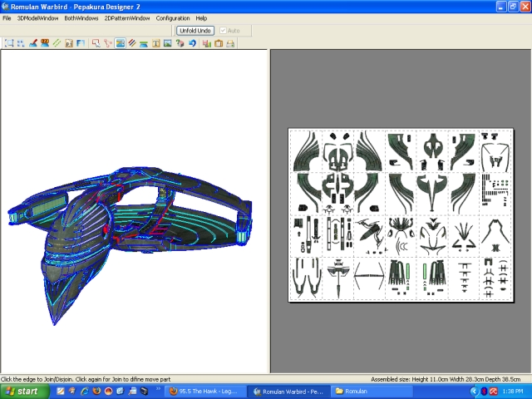Click the page number 'p1' toolbar icon
The image size is (532, 399).
tap(69, 43)
